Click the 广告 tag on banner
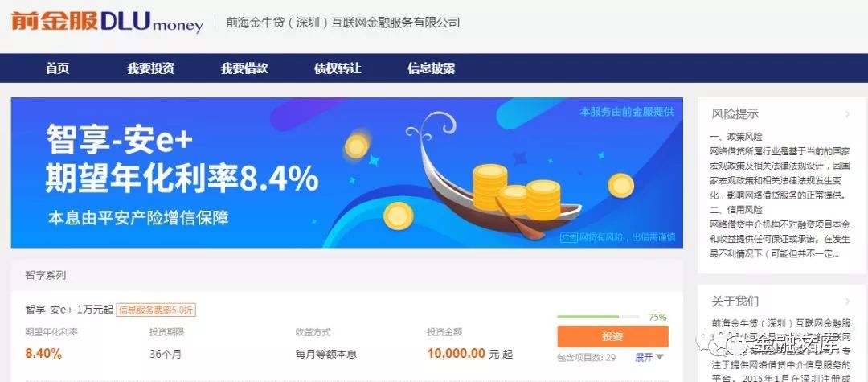This screenshot has width=868, height=382. [x=568, y=237]
